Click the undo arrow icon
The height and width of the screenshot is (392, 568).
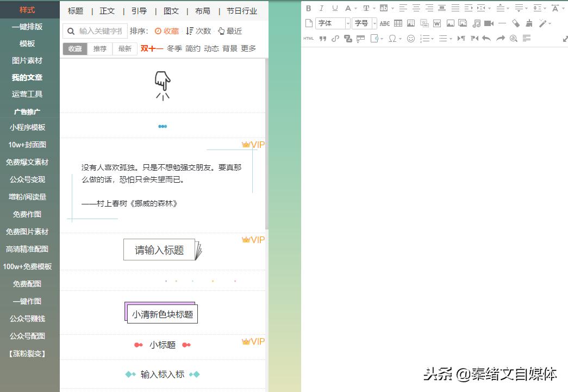pos(485,39)
